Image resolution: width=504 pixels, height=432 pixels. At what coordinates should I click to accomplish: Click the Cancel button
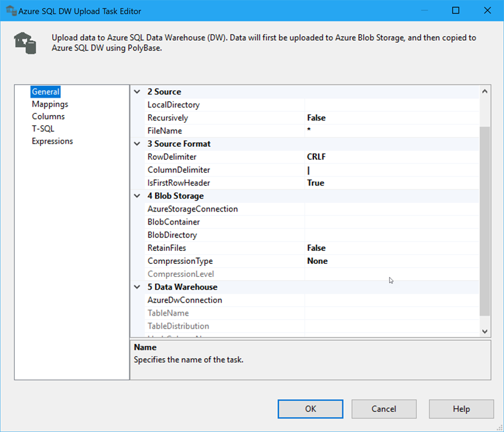click(384, 409)
